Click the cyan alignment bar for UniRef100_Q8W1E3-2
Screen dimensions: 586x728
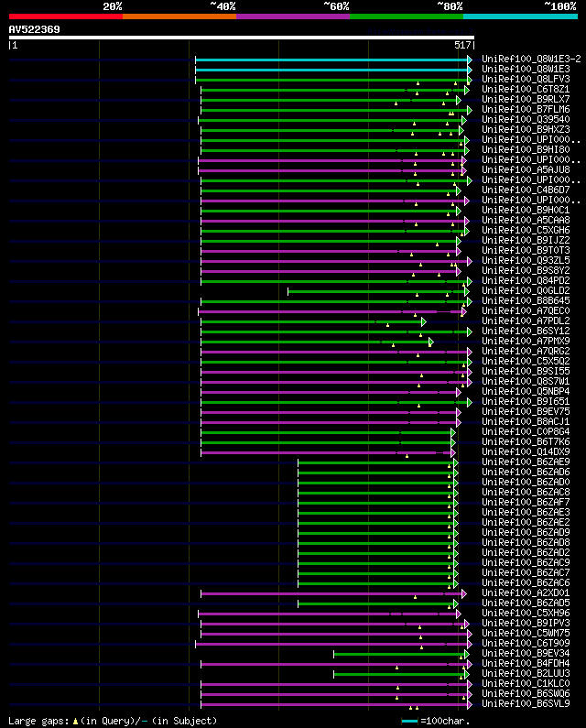click(333, 60)
